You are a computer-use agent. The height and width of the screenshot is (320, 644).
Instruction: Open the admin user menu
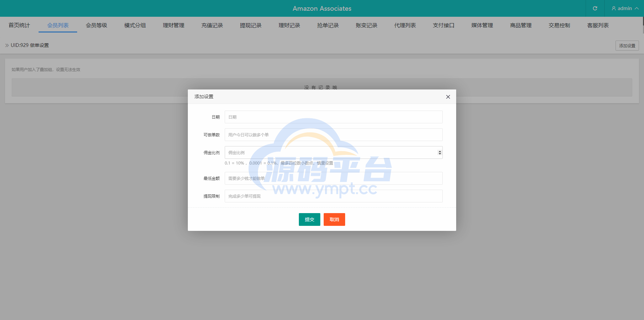click(x=625, y=8)
